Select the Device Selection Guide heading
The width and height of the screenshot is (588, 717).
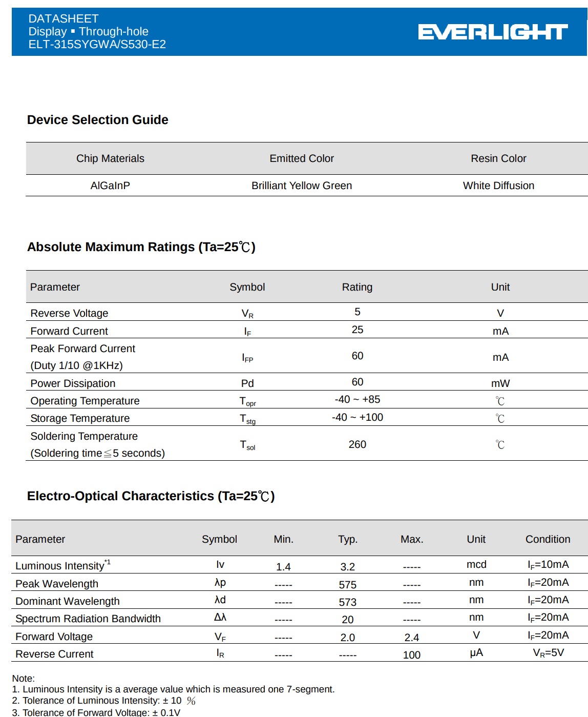(98, 120)
